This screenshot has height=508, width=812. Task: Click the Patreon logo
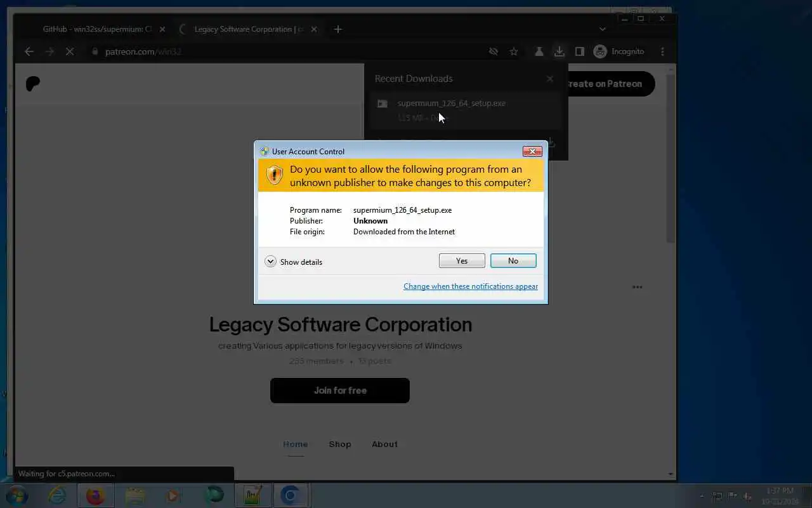point(33,84)
